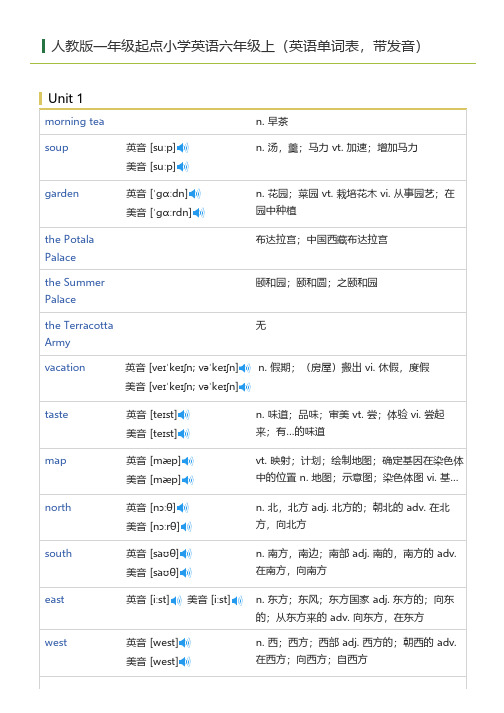This screenshot has width=504, height=713.
Task: Play British pronunciation of vacation
Action: pyautogui.click(x=245, y=368)
